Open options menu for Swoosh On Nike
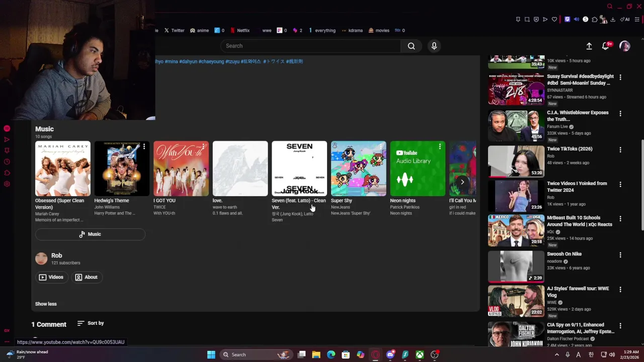This screenshot has height=362, width=644. pyautogui.click(x=620, y=255)
